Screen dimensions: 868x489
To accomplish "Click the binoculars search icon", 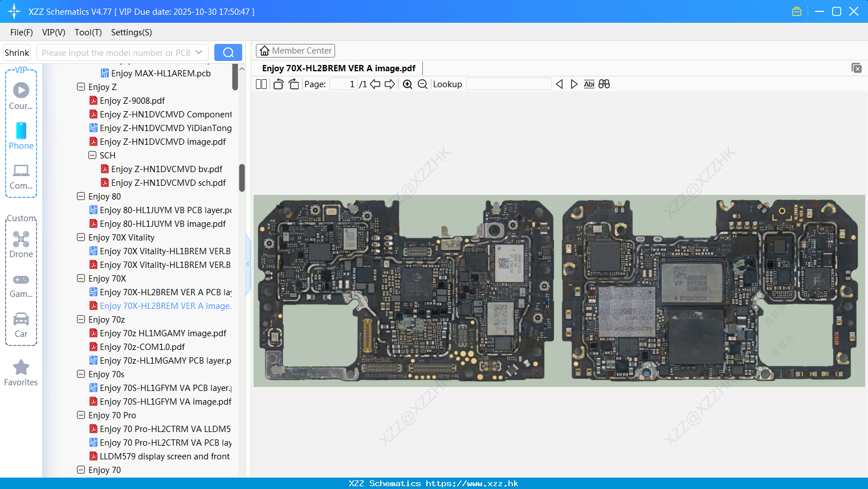I will pyautogui.click(x=604, y=84).
